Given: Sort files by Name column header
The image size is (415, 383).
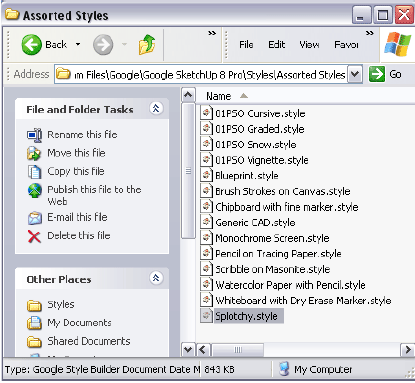Looking at the screenshot, I should (x=218, y=96).
